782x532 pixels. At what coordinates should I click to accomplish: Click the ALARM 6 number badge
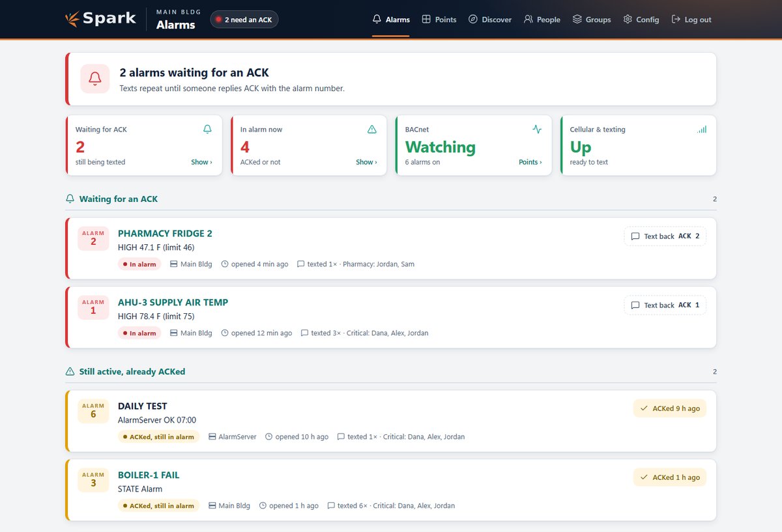(93, 411)
